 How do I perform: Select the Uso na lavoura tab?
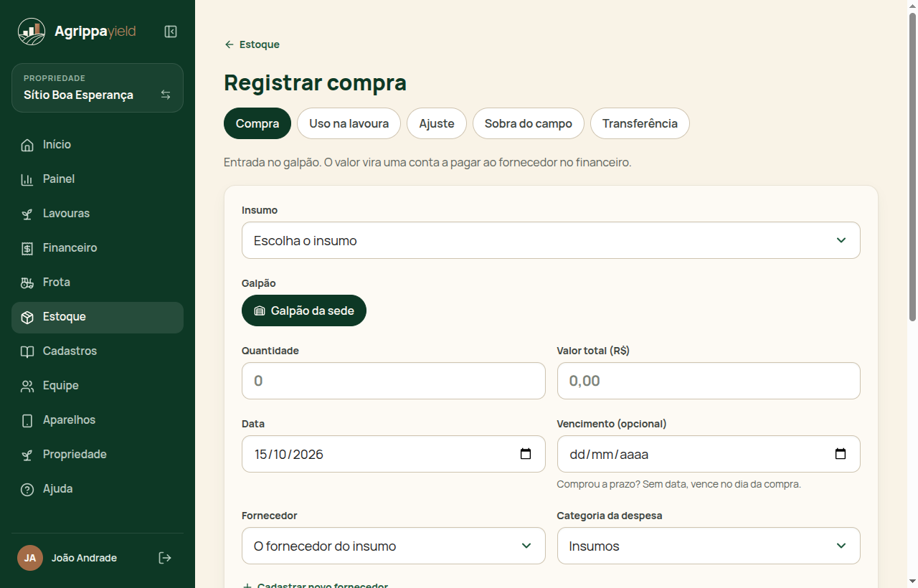[349, 123]
